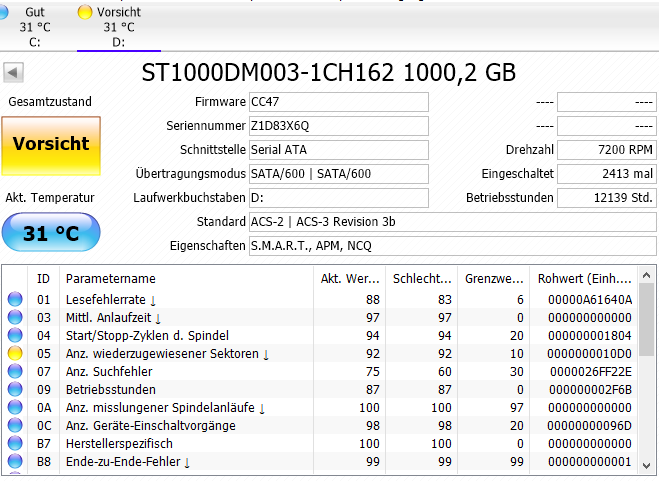Click the Grenzwe... column header
The width and height of the screenshot is (659, 481).
pyautogui.click(x=494, y=278)
